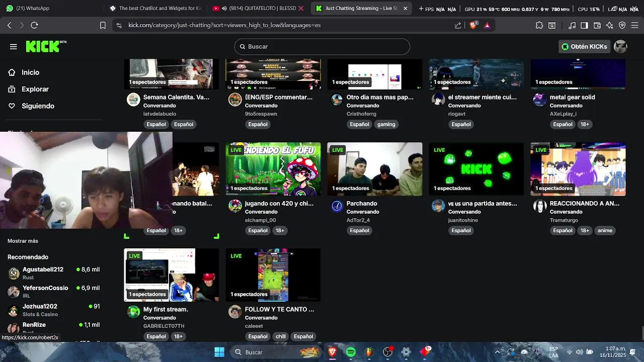
Task: Click the Windows taskbar Buscar search box
Action: coord(277,352)
